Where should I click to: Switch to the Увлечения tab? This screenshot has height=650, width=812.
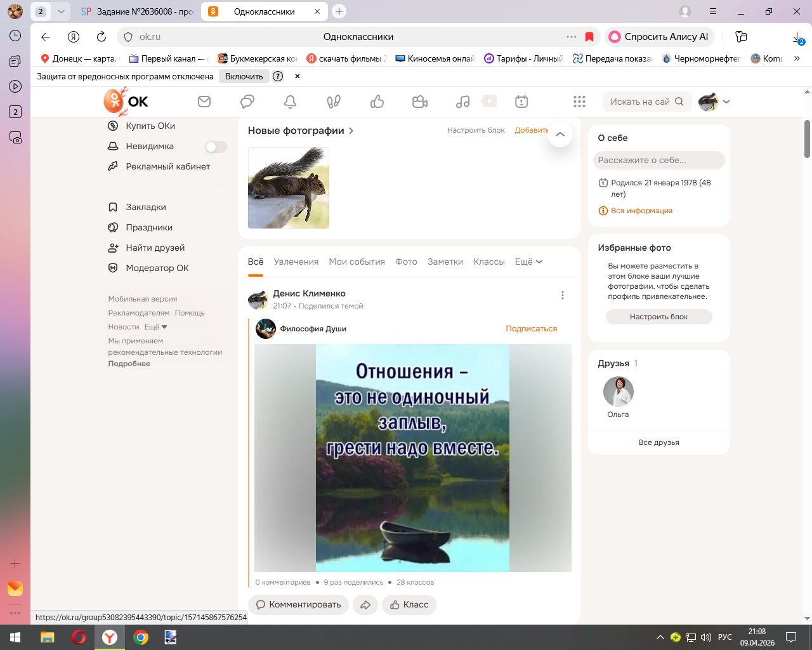pyautogui.click(x=296, y=262)
